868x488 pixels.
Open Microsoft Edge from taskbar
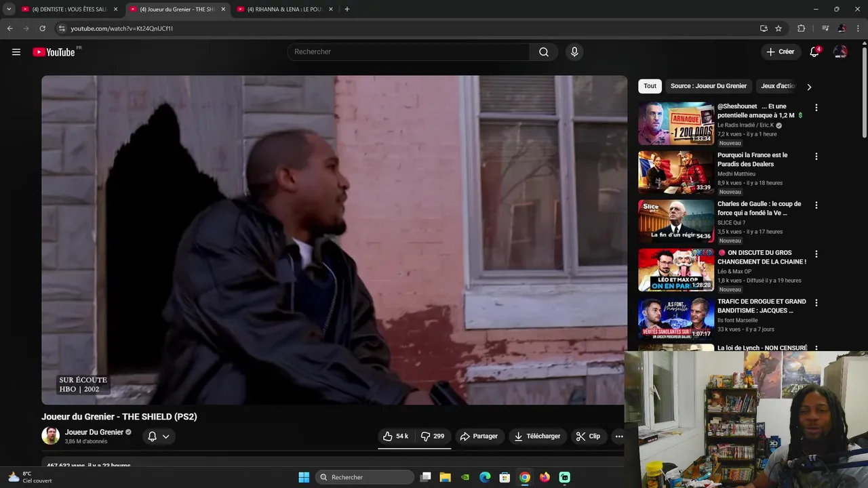(x=485, y=477)
